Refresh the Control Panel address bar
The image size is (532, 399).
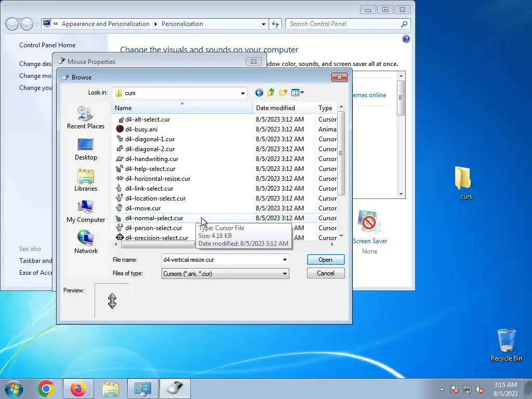coord(275,24)
